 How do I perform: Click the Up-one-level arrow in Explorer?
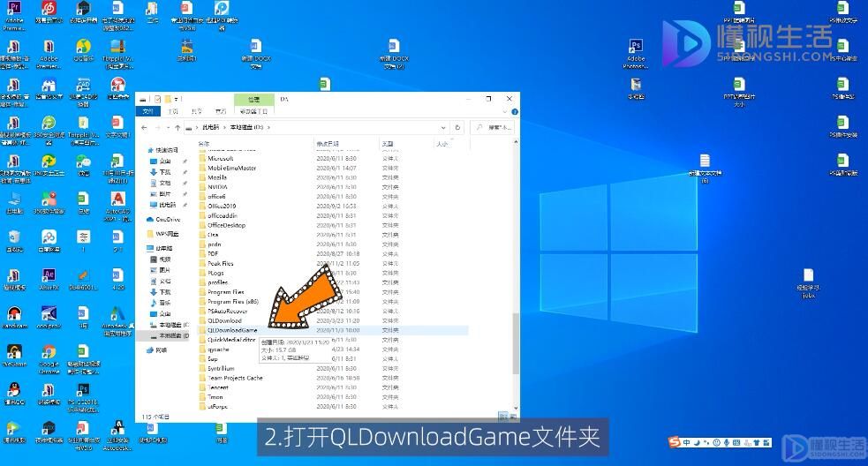tap(177, 127)
